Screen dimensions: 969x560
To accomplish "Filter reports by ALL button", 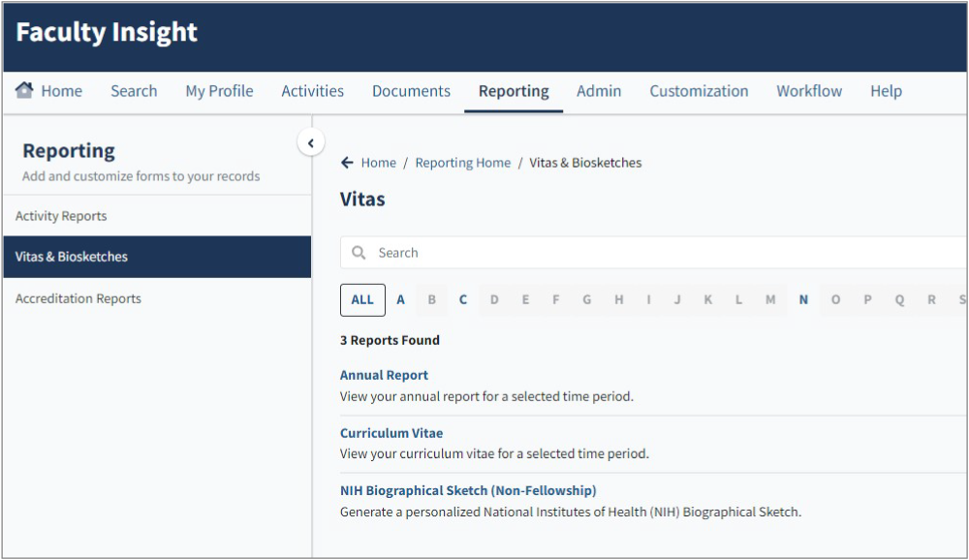I will pyautogui.click(x=362, y=299).
